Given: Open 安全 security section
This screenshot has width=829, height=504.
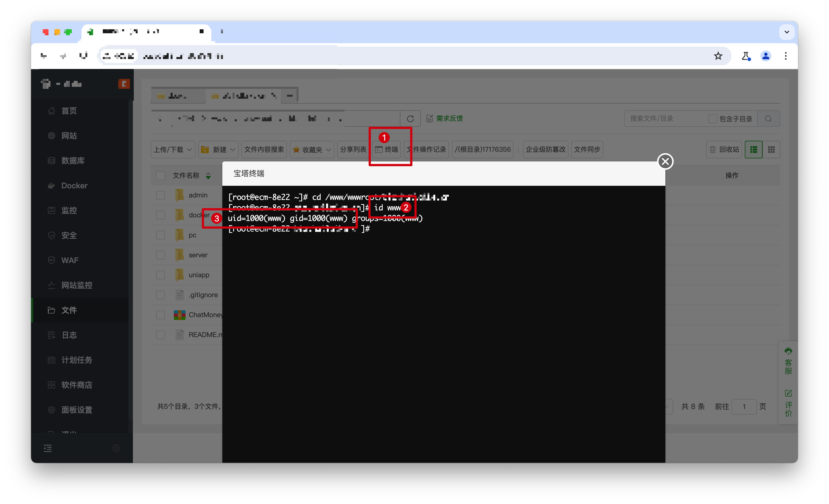Looking at the screenshot, I should tap(69, 235).
